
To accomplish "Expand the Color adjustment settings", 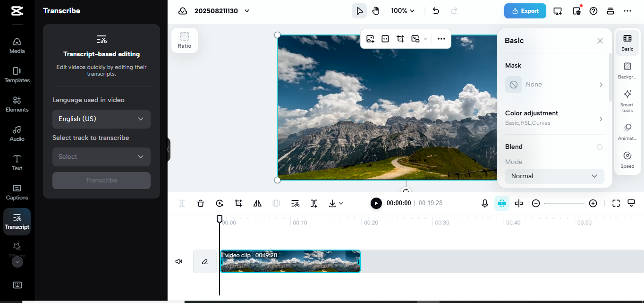I will tap(554, 117).
